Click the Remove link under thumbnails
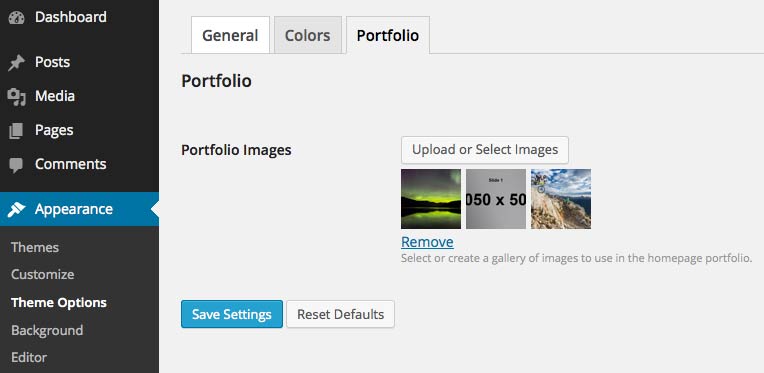The height and width of the screenshot is (373, 764). coord(427,242)
